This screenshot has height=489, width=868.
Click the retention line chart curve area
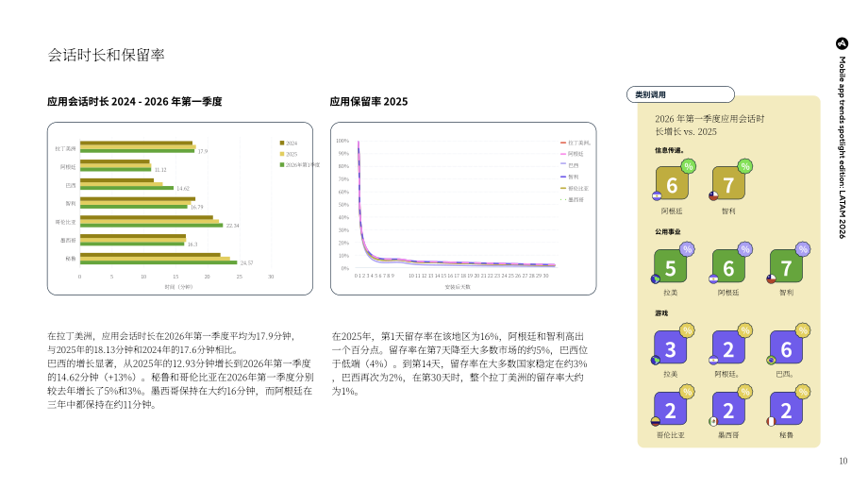pos(454,205)
